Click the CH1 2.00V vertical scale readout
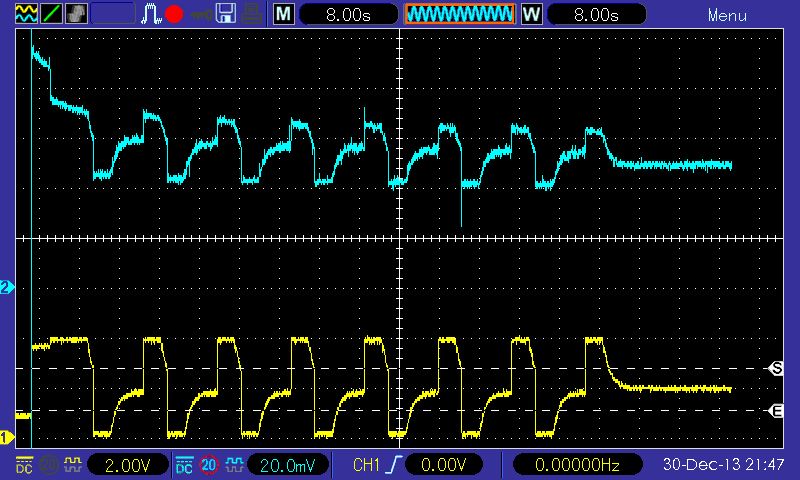 click(x=128, y=465)
